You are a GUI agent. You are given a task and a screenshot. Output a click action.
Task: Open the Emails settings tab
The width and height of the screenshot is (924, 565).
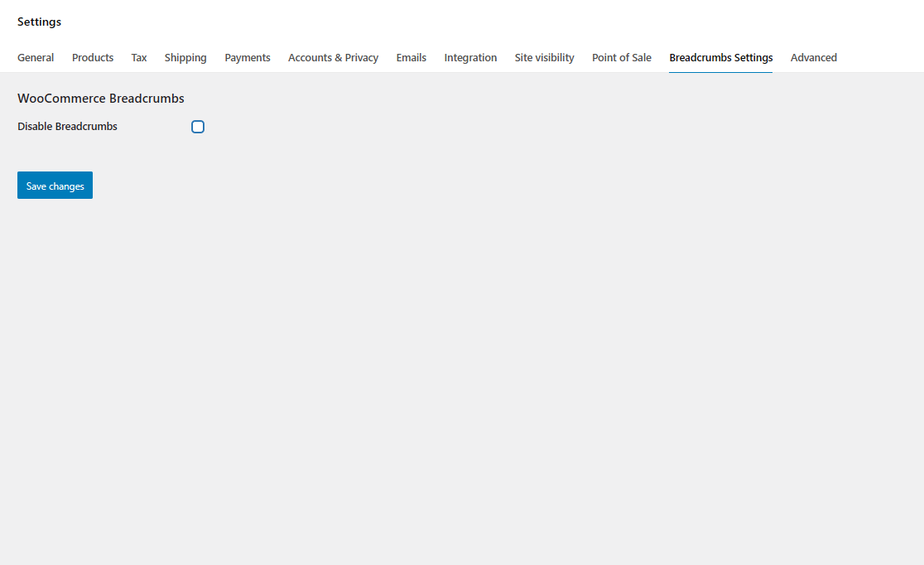tap(411, 58)
